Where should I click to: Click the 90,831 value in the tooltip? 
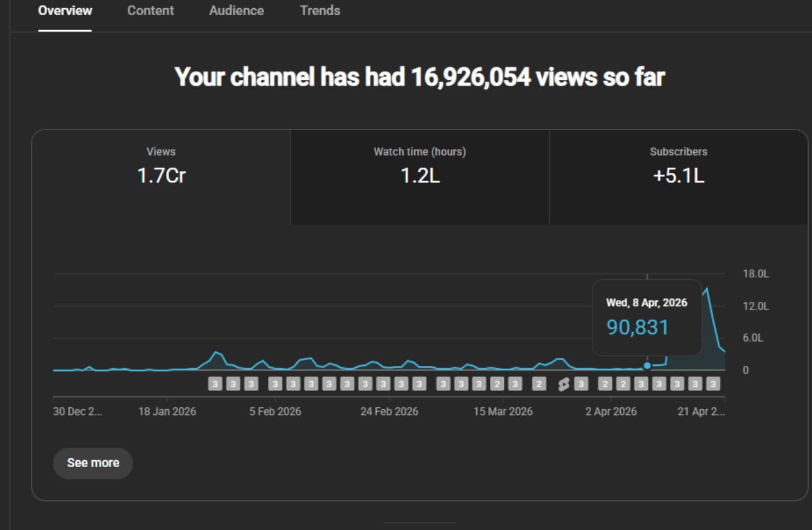(x=637, y=328)
